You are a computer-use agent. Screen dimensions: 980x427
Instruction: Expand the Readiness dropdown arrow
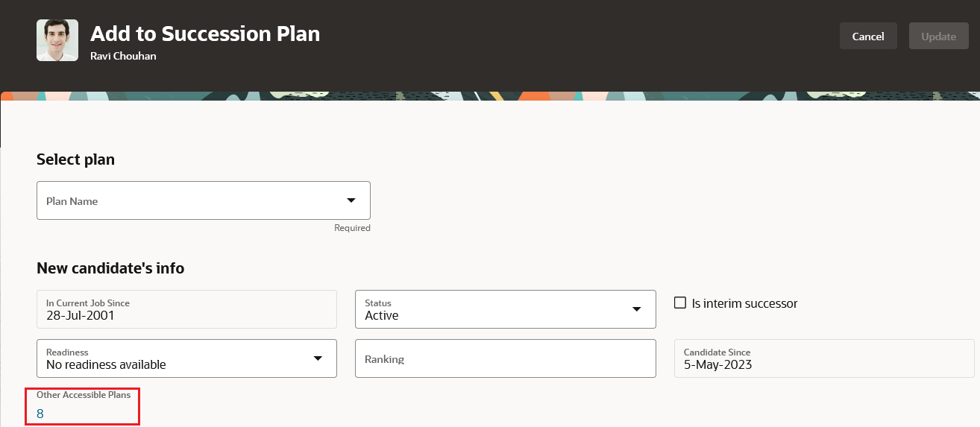318,358
